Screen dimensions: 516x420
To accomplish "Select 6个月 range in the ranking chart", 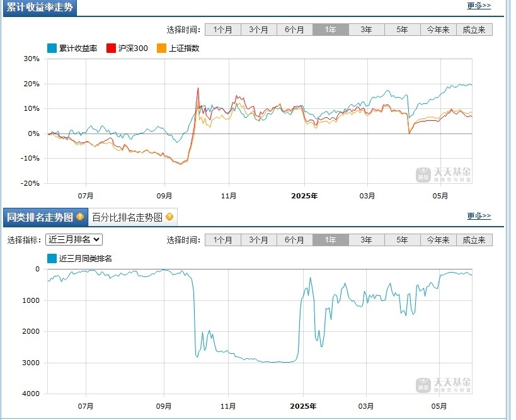I will [x=294, y=240].
